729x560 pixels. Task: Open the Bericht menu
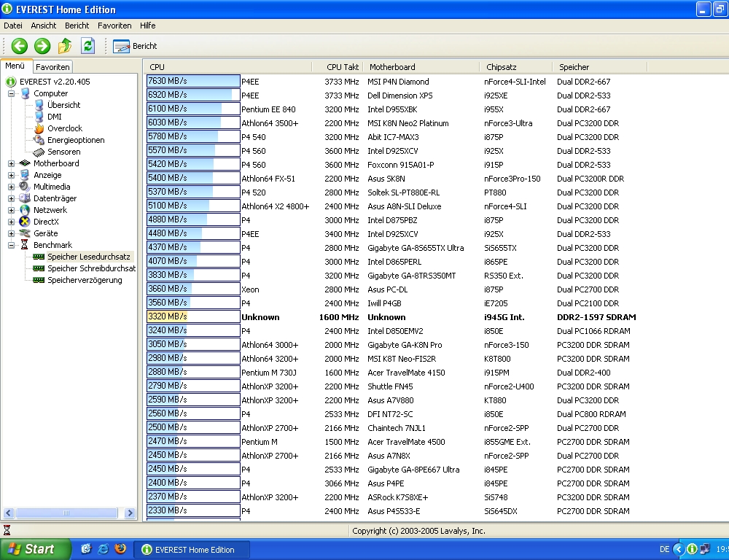pos(77,26)
